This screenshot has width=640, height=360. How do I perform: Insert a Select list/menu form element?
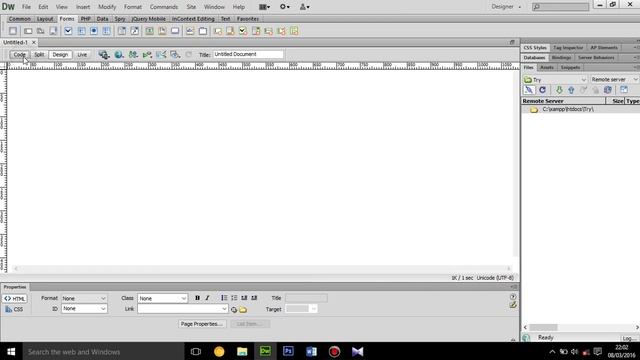click(x=122, y=31)
